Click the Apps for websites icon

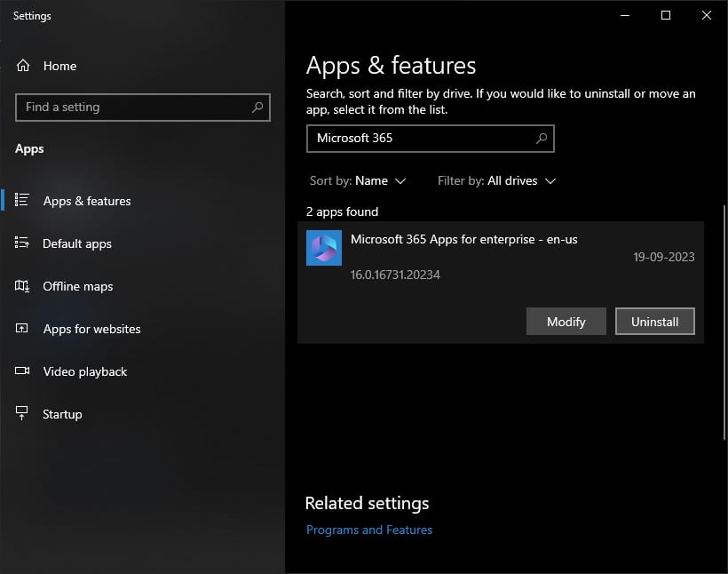[23, 329]
